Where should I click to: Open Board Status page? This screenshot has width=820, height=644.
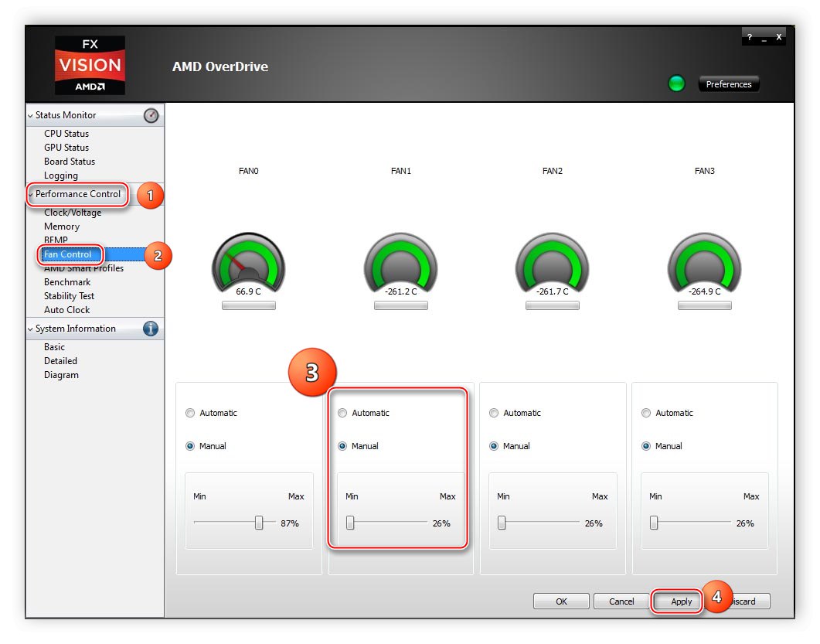[x=70, y=162]
